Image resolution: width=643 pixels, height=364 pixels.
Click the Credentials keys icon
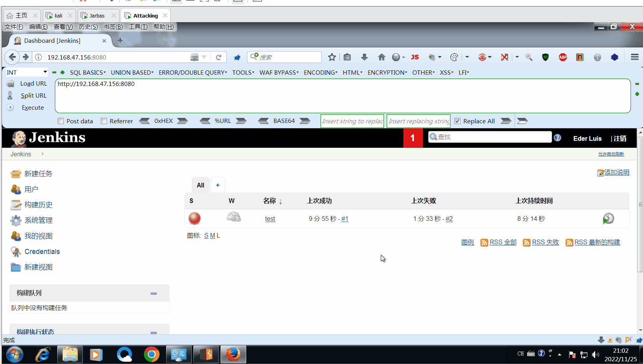16,252
